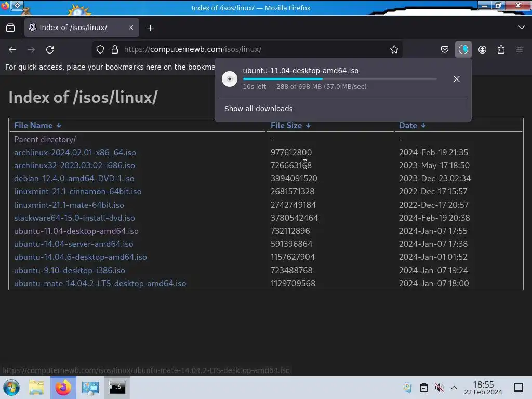Reload the current page
Screen dimensions: 532x399
[x=50, y=49]
